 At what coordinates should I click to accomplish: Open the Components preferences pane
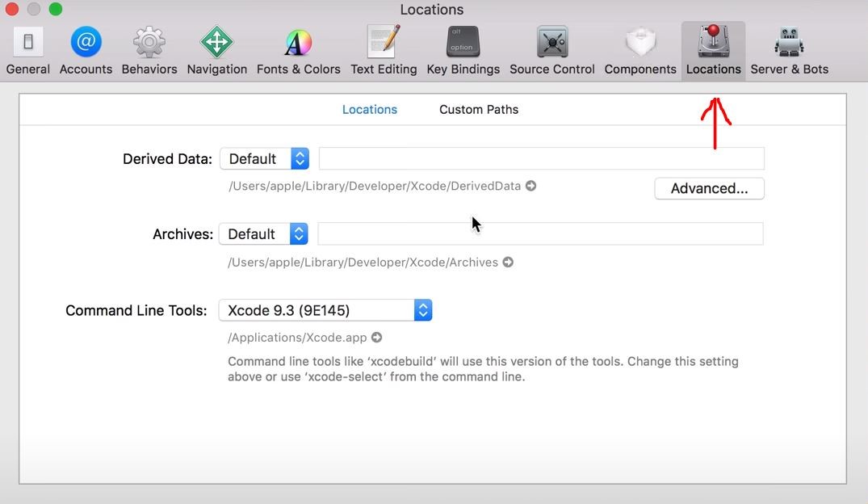tap(640, 50)
